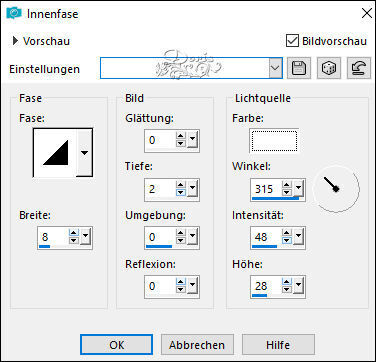
Task: Click the Umgebung value input field
Action: tap(160, 237)
